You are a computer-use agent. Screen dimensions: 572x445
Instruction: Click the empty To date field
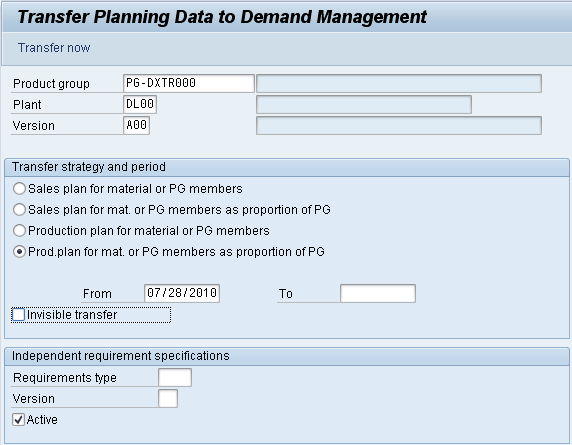pos(378,293)
